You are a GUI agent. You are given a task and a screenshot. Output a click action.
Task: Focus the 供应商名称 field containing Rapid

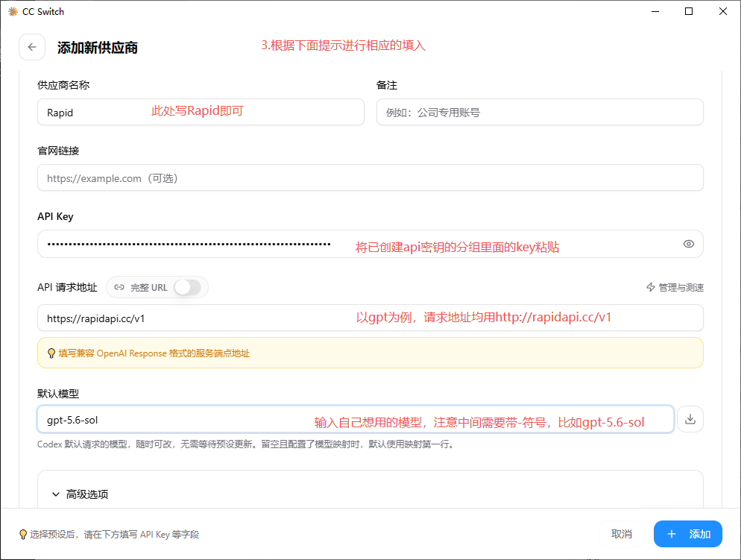click(201, 112)
